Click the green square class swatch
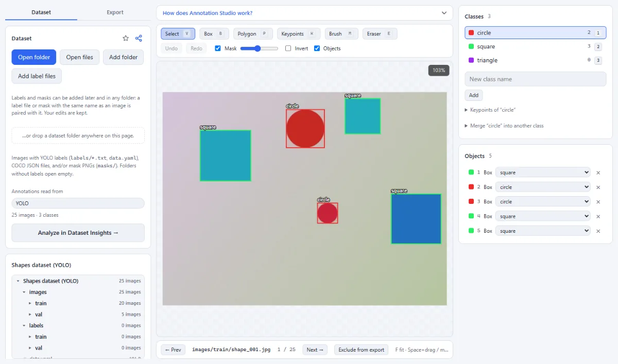 471,46
